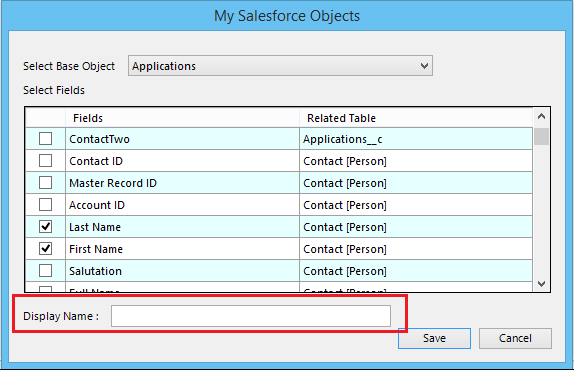Select the Salutation field name cell
Screen dimensions: 574x370
(182, 270)
